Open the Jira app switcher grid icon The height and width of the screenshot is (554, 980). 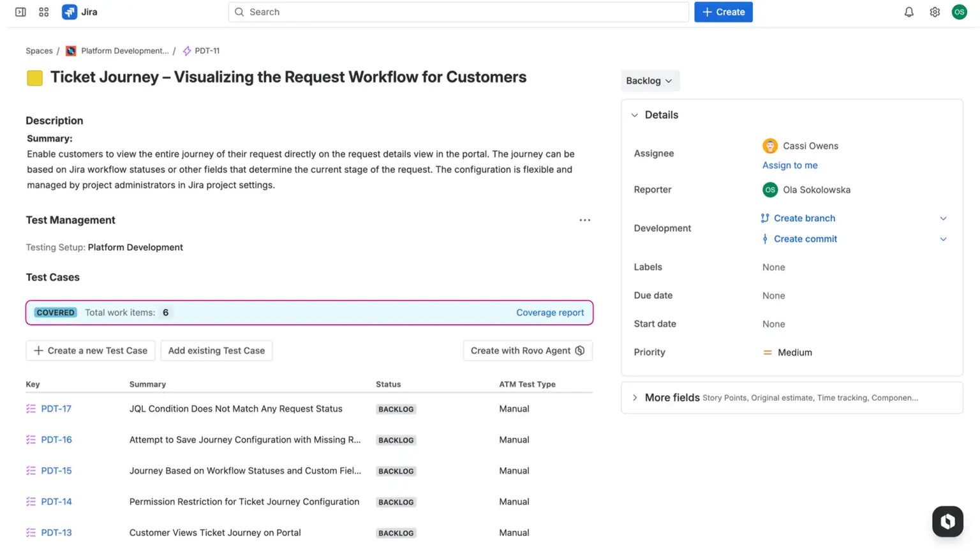(43, 11)
